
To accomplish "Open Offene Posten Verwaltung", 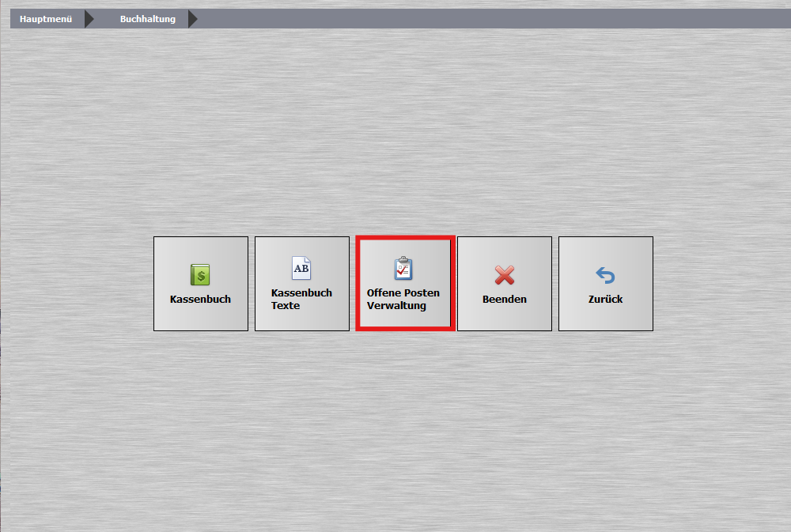I will 404,284.
